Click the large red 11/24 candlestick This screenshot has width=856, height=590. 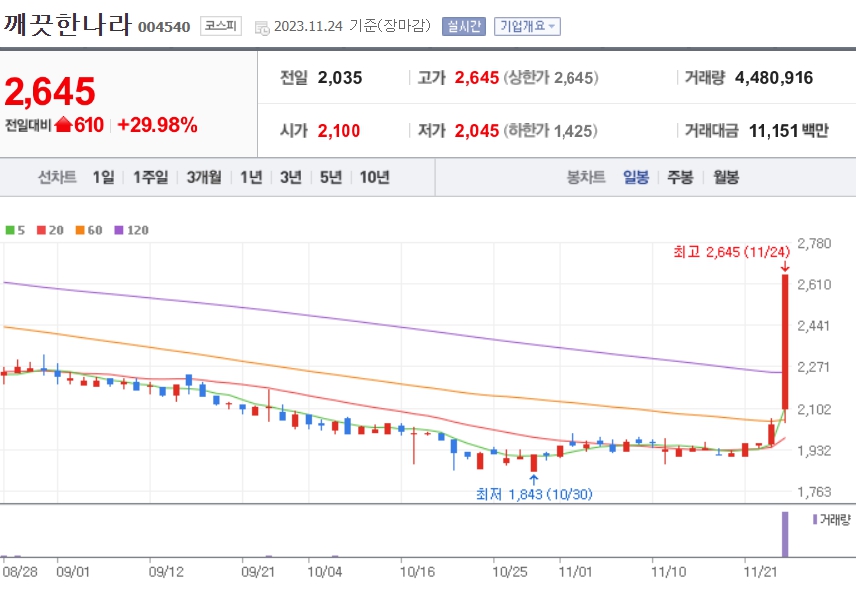785,342
